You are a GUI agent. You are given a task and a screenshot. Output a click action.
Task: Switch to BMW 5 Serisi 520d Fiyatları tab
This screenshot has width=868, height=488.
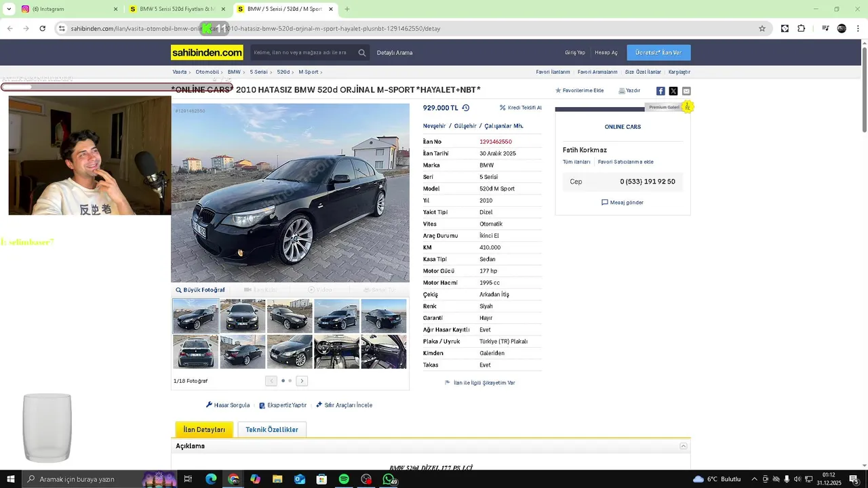click(x=178, y=9)
